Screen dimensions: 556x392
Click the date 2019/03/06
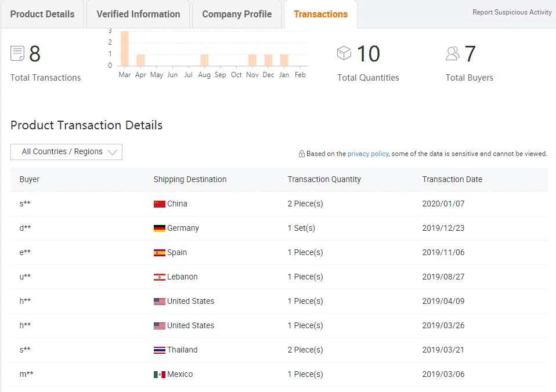tap(443, 374)
